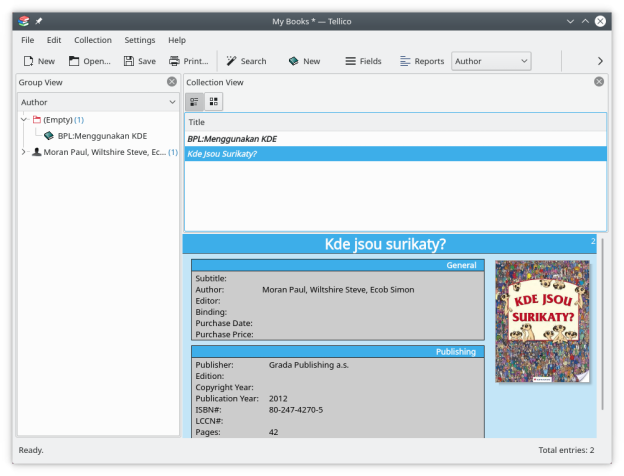Open the Collection menu
The height and width of the screenshot is (476, 624).
(x=93, y=40)
